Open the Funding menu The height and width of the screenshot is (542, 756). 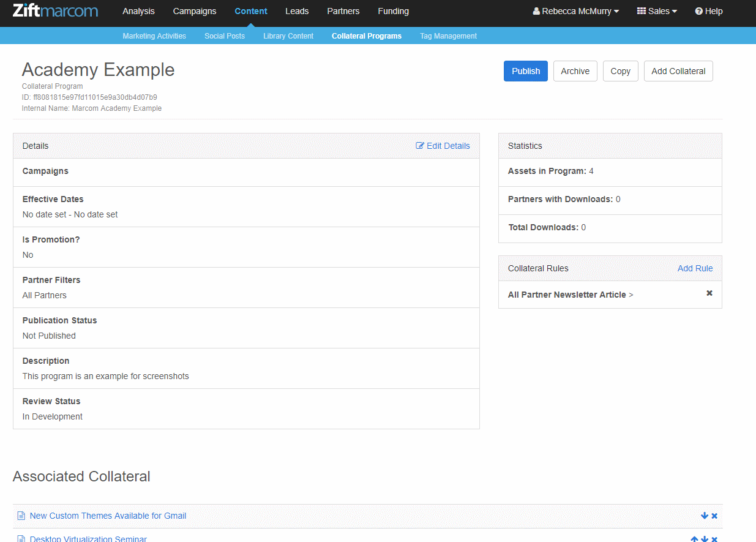394,11
